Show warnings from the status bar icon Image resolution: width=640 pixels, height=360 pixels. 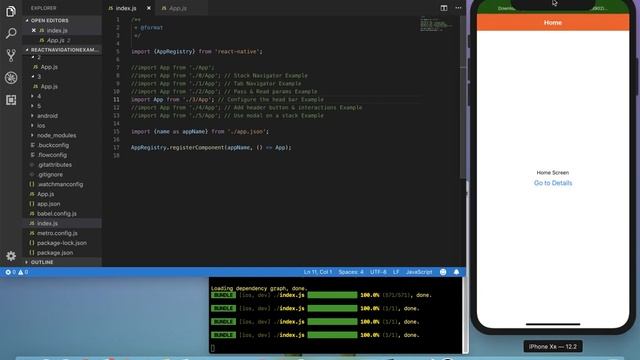coord(23,272)
